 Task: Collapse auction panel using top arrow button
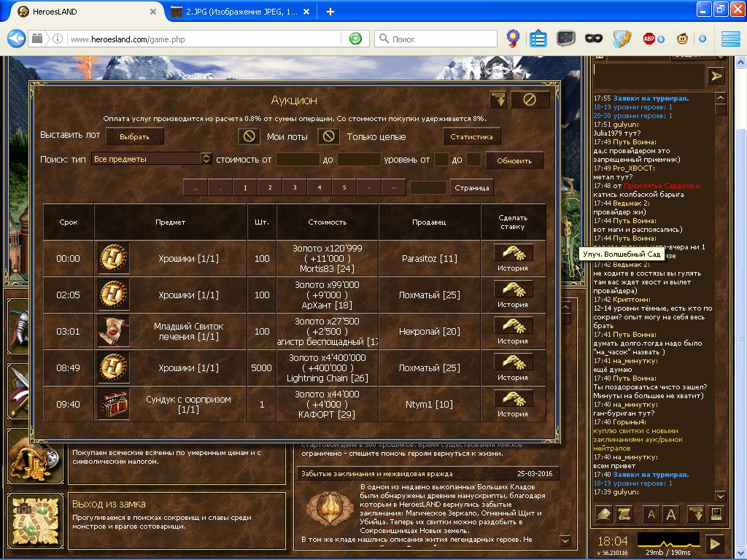(x=498, y=100)
